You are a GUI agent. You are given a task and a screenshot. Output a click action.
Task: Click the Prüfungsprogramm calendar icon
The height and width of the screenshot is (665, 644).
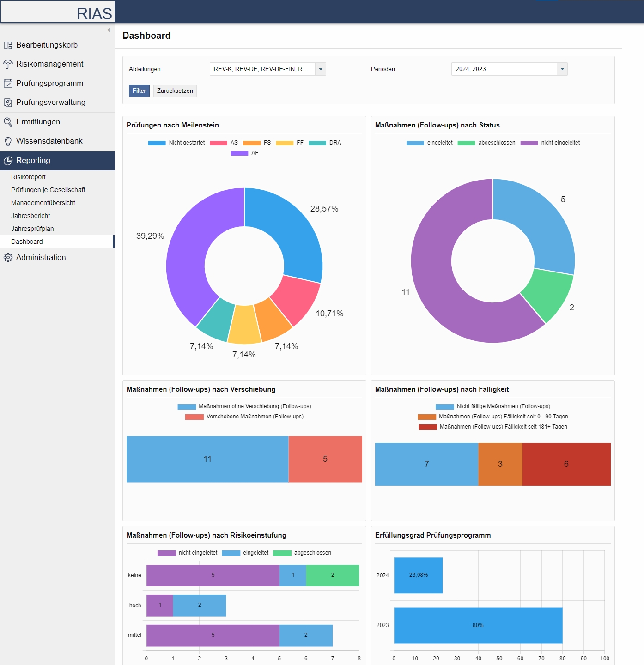tap(8, 84)
